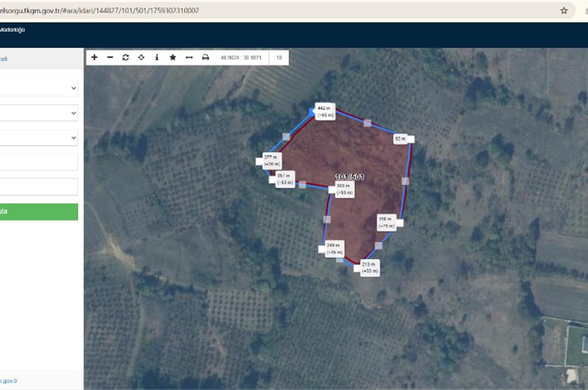Focus the text field just above the green button
Screen dimensions: 588x390
point(39,187)
